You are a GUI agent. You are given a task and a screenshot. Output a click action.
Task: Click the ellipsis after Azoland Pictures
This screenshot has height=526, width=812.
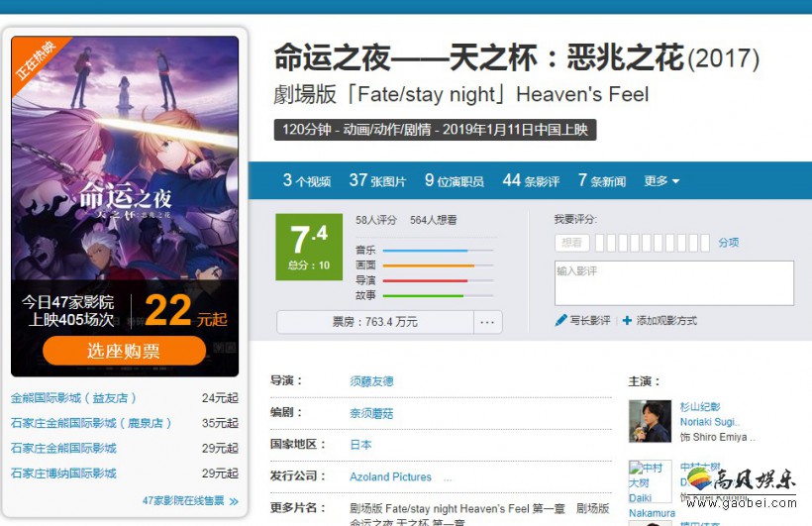coord(448,477)
